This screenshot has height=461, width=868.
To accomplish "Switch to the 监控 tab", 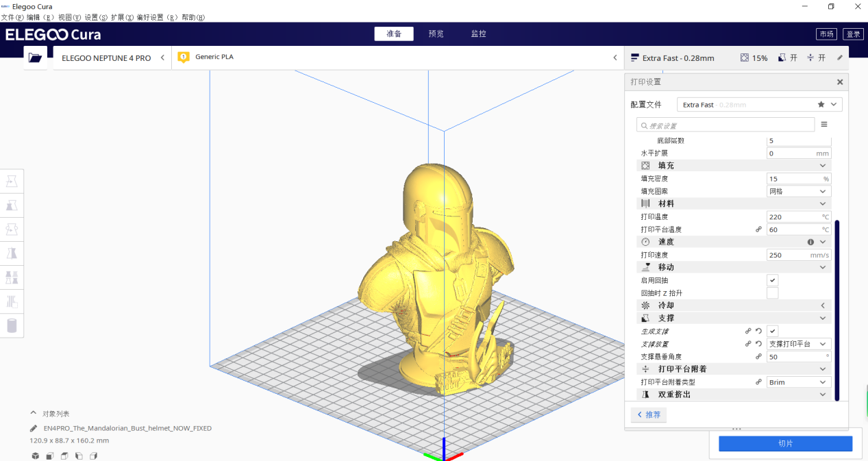I will pos(478,34).
